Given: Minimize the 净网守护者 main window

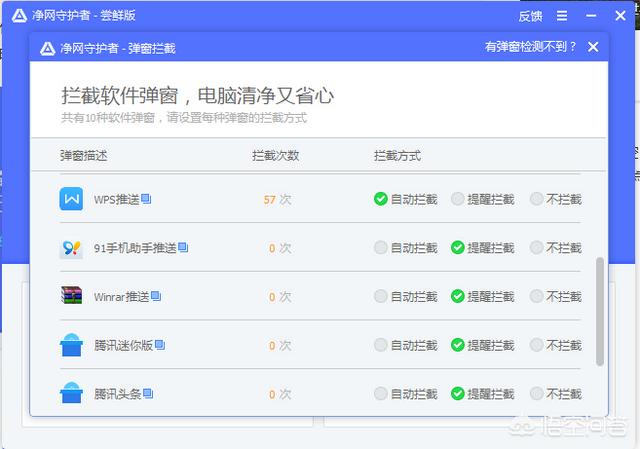Looking at the screenshot, I should pos(591,16).
